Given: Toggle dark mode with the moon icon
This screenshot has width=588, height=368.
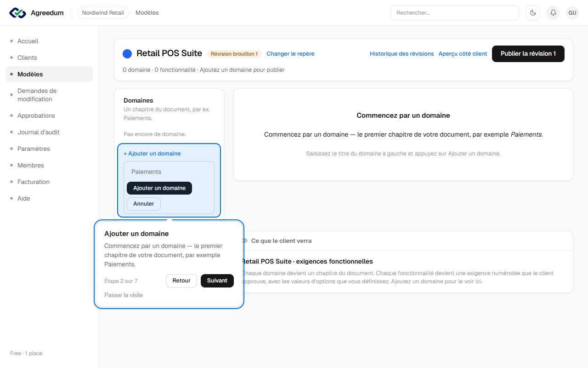Looking at the screenshot, I should click(533, 13).
